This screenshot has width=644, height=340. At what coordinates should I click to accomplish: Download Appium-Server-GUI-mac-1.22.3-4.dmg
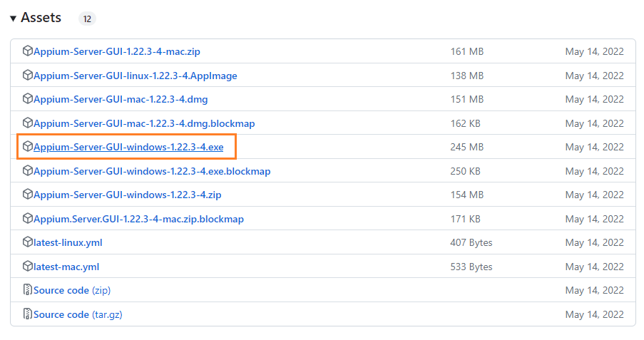coord(121,99)
